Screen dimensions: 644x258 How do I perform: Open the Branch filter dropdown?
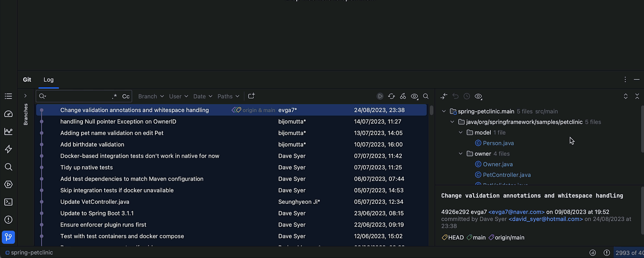(x=151, y=96)
